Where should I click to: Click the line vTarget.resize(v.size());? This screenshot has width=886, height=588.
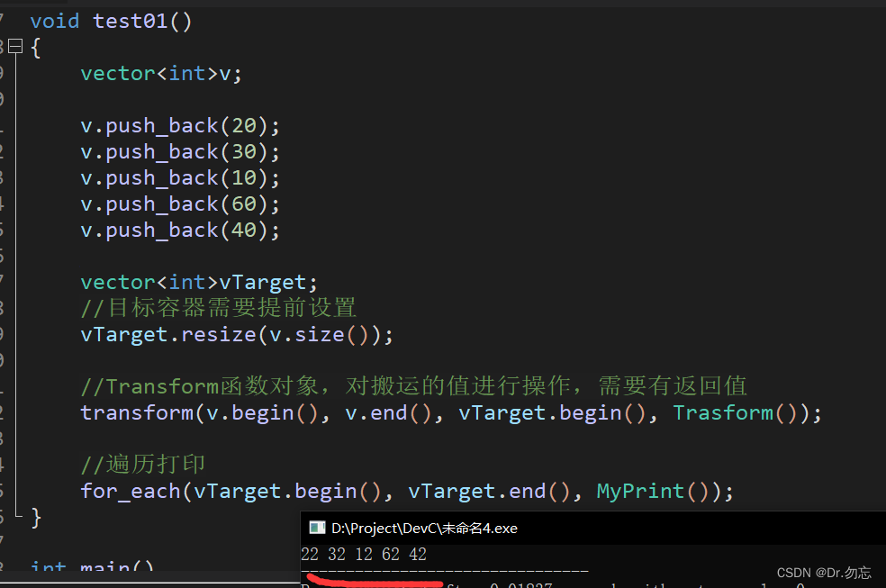(x=237, y=334)
